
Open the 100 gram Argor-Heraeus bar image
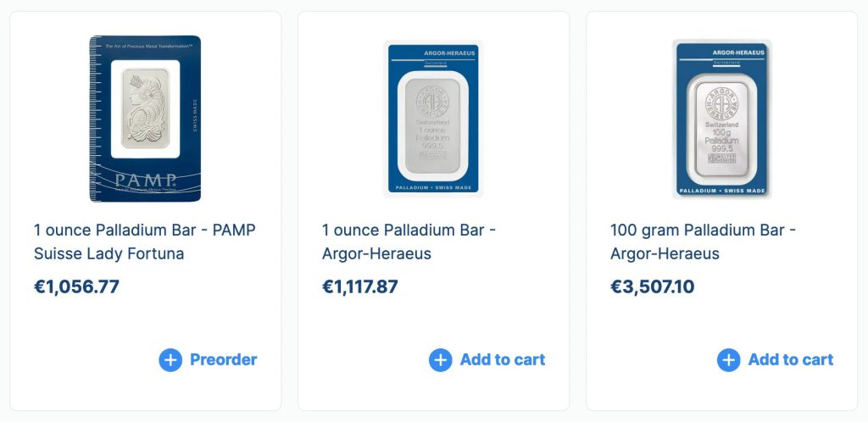(721, 119)
